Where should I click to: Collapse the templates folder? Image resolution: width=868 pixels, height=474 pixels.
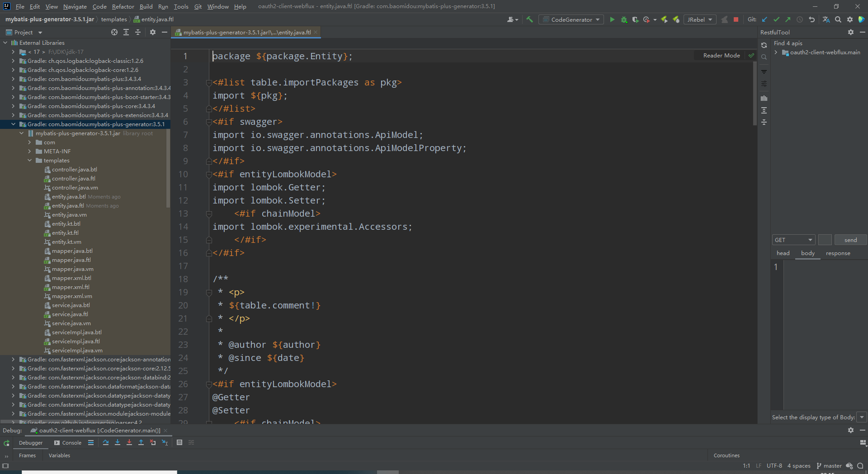click(30, 160)
